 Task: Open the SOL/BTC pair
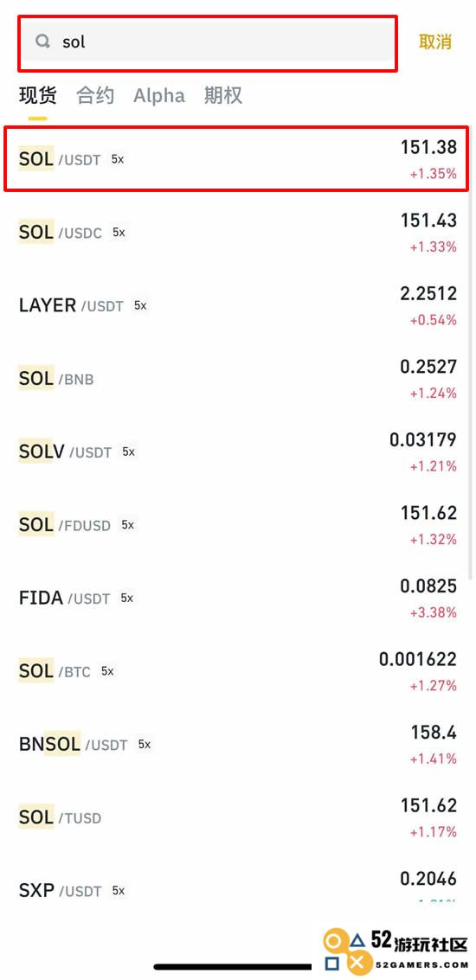(x=238, y=671)
